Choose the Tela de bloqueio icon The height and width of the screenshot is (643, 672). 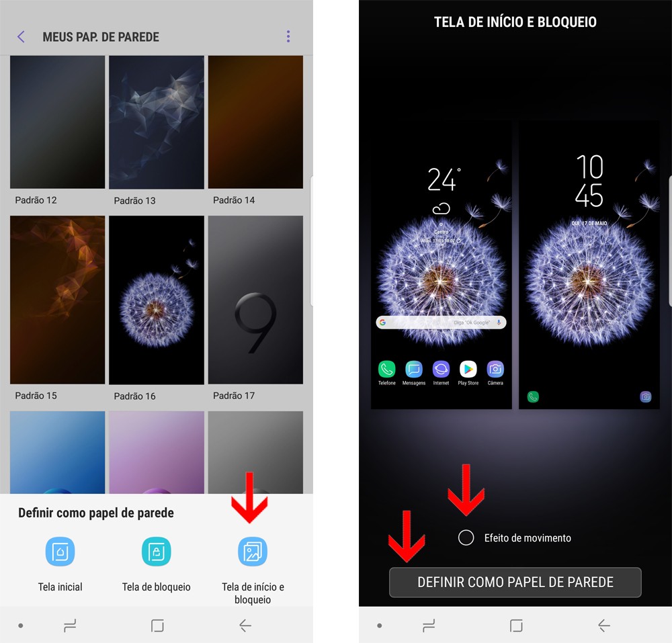point(157,552)
